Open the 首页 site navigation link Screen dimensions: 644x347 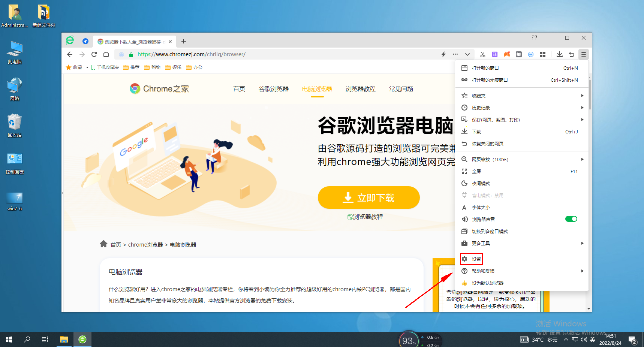[x=239, y=89]
